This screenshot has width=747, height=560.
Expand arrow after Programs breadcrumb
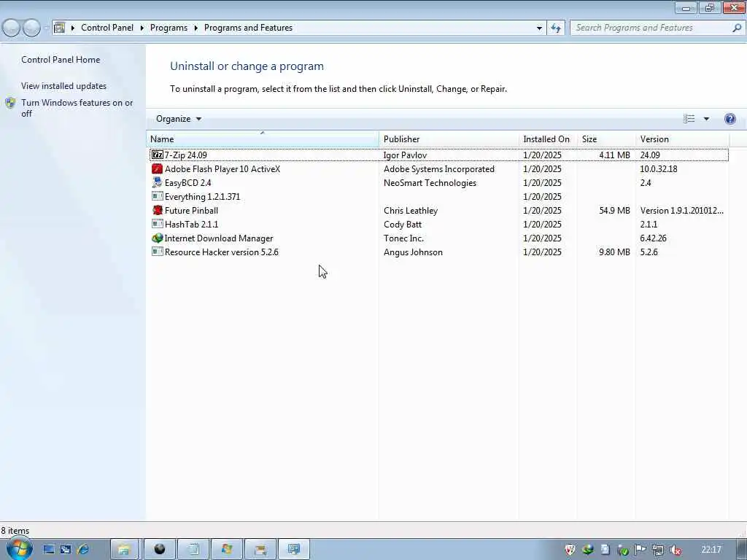pyautogui.click(x=196, y=28)
